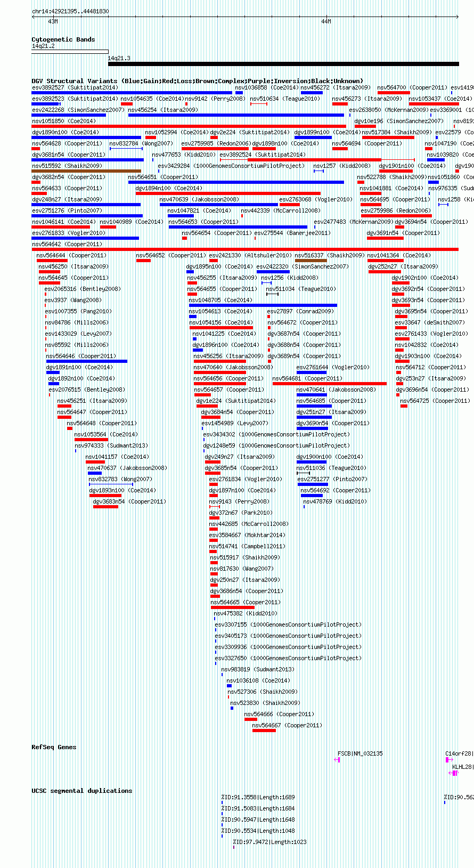Click nsv1041157 (Coe2014) label

point(117,457)
